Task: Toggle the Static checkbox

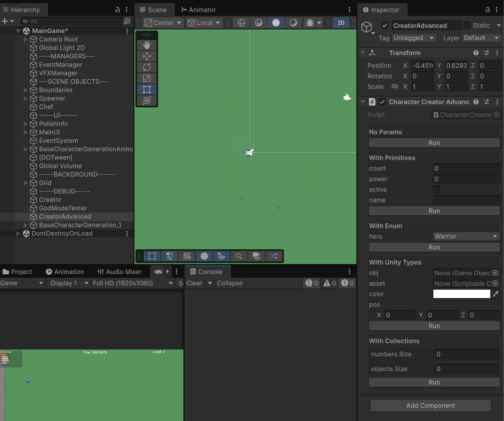Action: pos(467,26)
